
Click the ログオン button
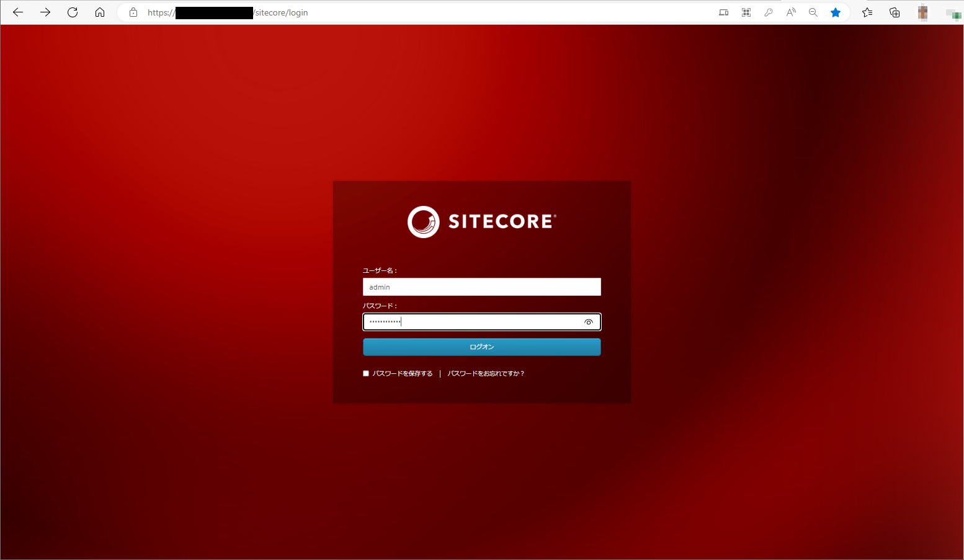point(482,347)
